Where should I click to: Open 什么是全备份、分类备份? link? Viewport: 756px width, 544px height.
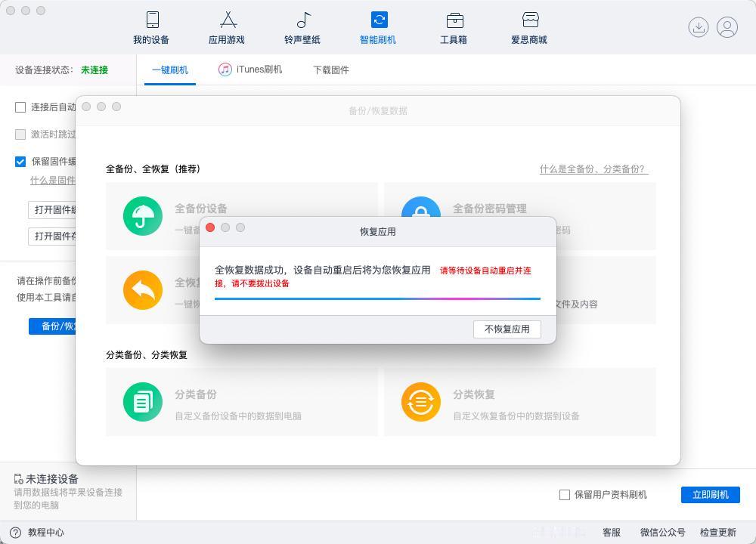593,169
